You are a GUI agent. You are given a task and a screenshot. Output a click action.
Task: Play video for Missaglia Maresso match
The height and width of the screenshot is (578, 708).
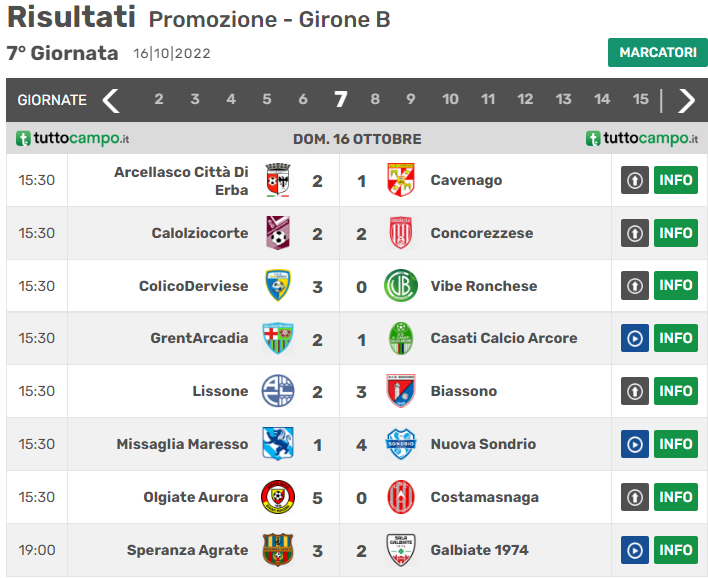pyautogui.click(x=635, y=444)
